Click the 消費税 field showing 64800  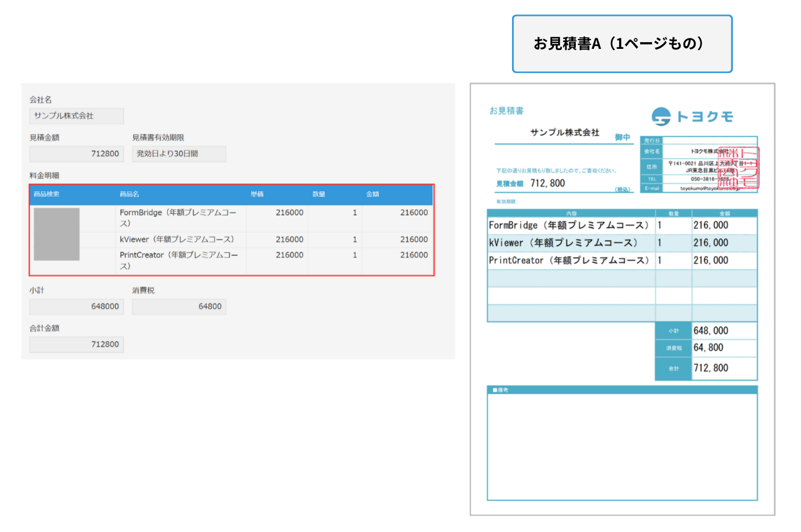(x=179, y=306)
